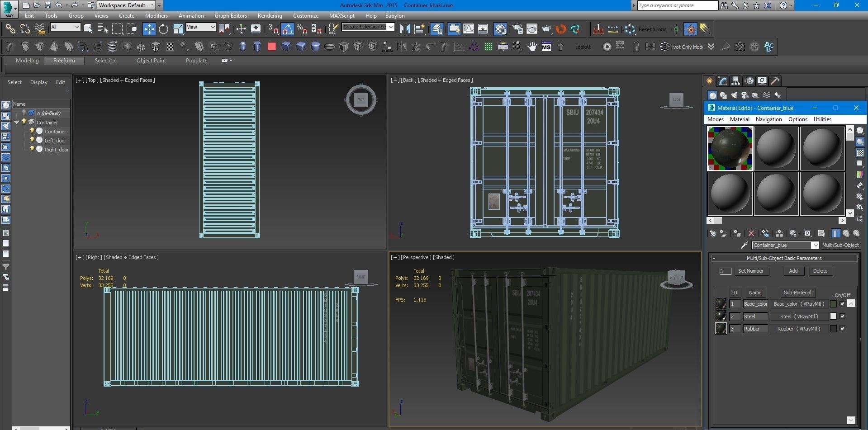Open the Modifiers menu
This screenshot has width=868, height=430.
[156, 15]
